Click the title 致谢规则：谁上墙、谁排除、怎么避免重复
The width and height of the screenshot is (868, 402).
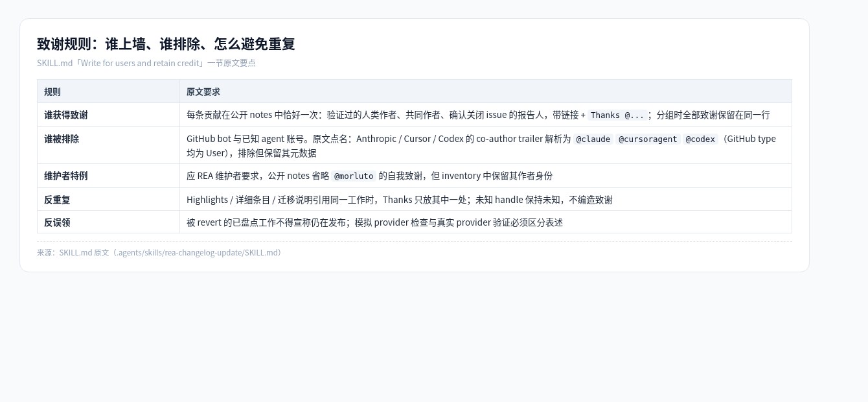pos(166,44)
